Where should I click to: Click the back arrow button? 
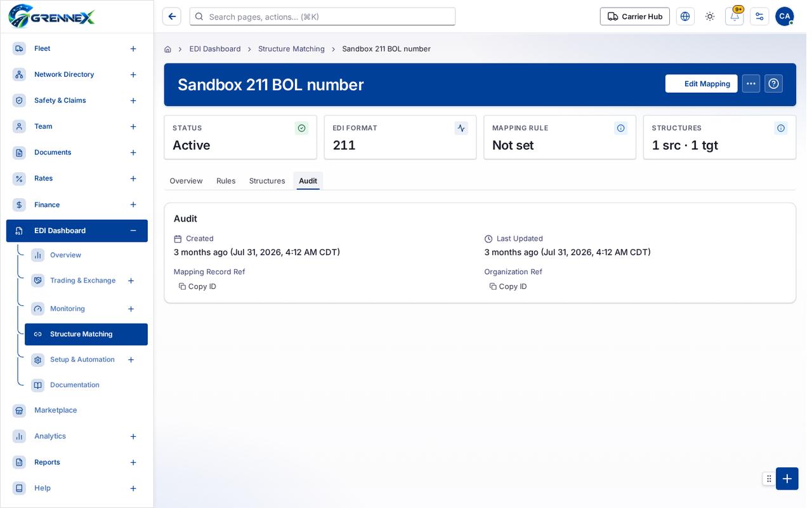[x=171, y=17]
